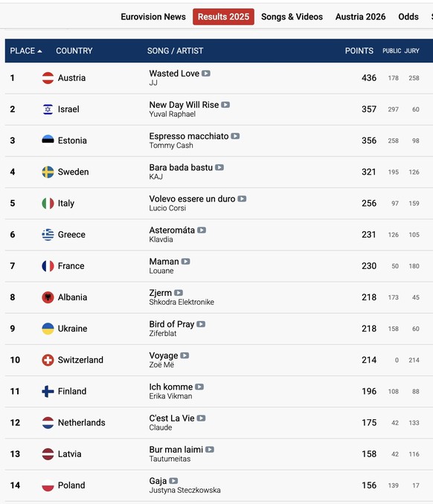Sort results by POINTS header
Screen dimensions: 433x504
point(359,51)
